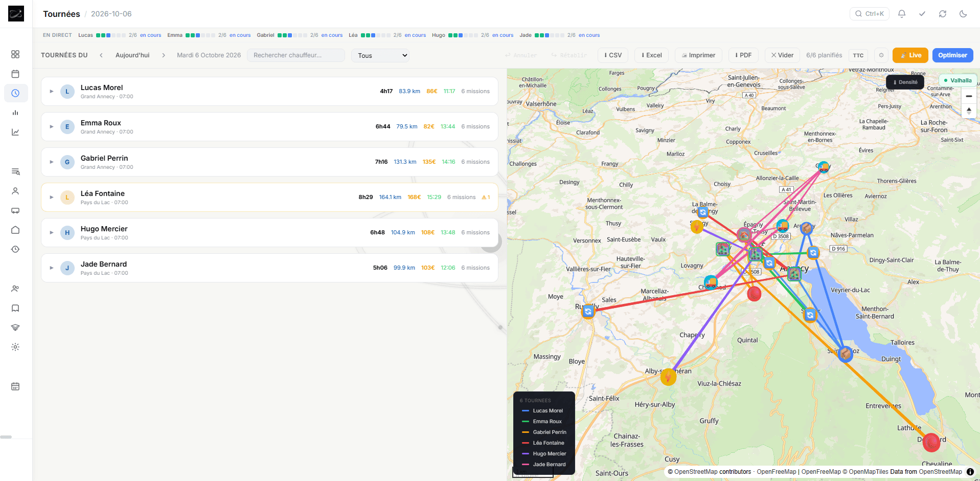Screen dimensions: 980x481
Task: Toggle Gabriel Perrin route in map legend
Action: point(544,432)
